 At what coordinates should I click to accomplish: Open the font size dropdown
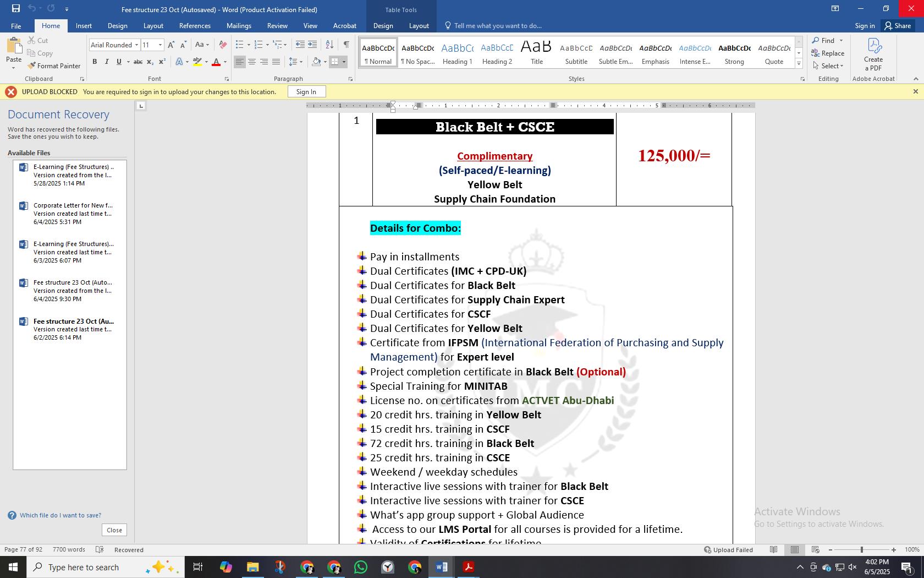point(160,45)
